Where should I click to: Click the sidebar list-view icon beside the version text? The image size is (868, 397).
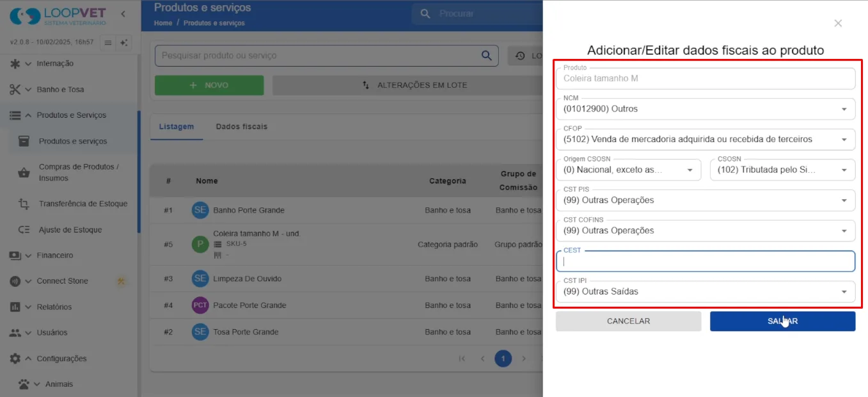pos(107,42)
